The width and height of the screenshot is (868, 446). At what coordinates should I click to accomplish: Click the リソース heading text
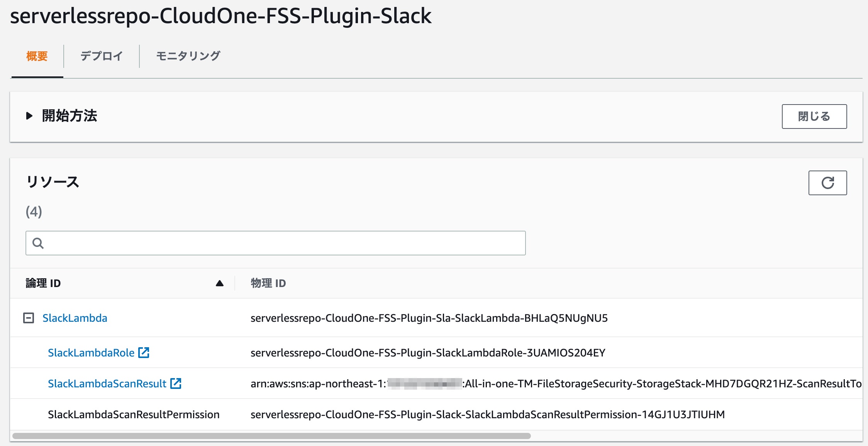tap(53, 182)
